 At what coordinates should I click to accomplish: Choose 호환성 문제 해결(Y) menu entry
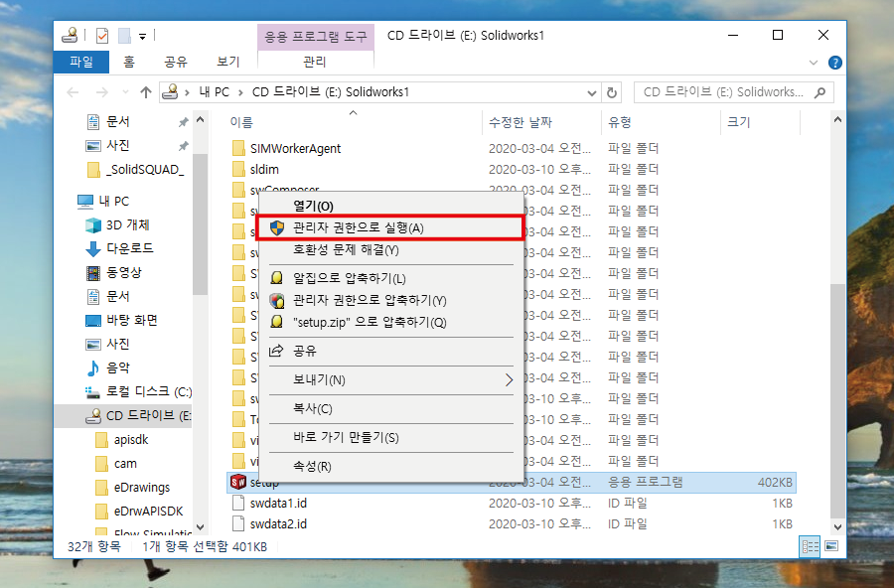[x=346, y=249]
